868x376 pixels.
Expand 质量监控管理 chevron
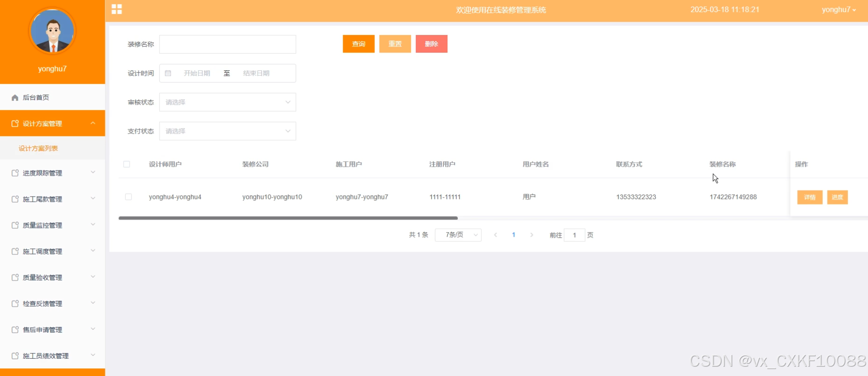93,225
